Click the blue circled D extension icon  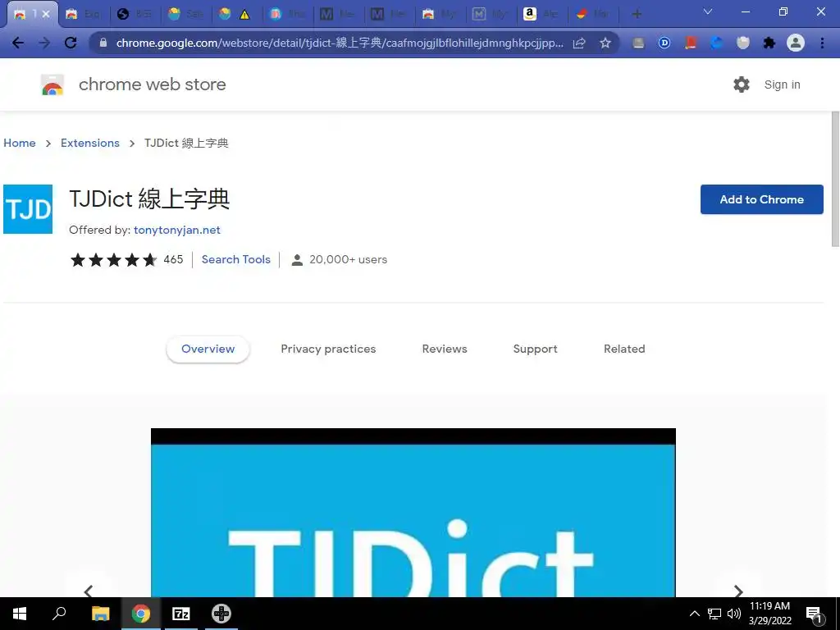click(664, 43)
